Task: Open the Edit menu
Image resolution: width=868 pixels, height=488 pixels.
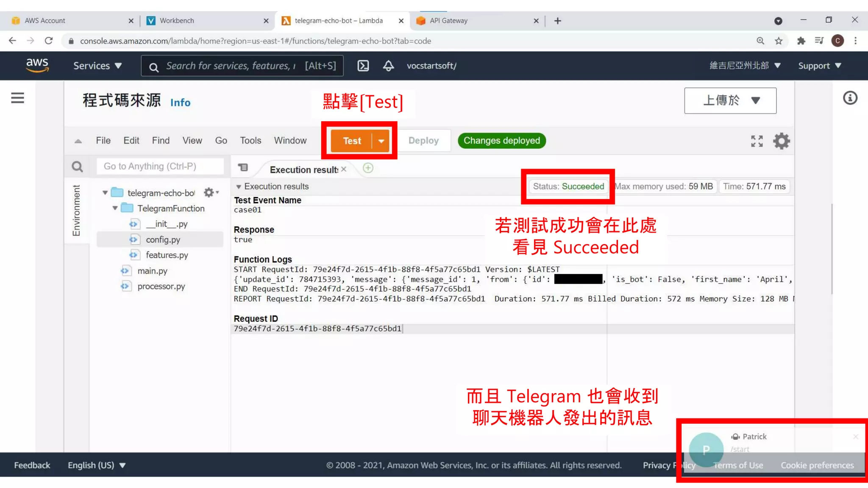Action: tap(131, 141)
